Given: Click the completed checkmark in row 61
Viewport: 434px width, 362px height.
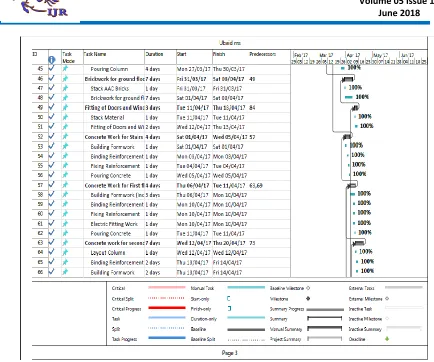Looking at the screenshot, I should pyautogui.click(x=52, y=223).
